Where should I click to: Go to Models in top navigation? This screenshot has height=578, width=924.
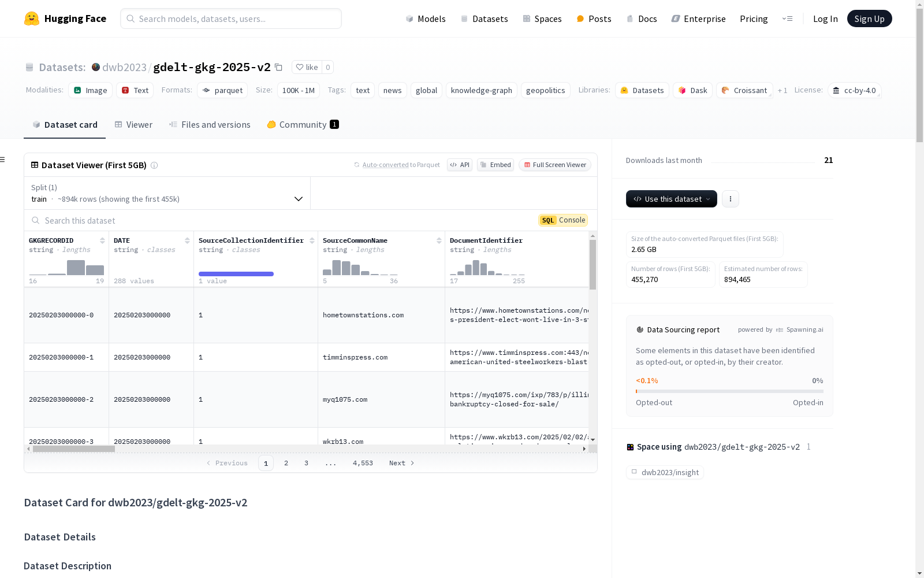[426, 18]
